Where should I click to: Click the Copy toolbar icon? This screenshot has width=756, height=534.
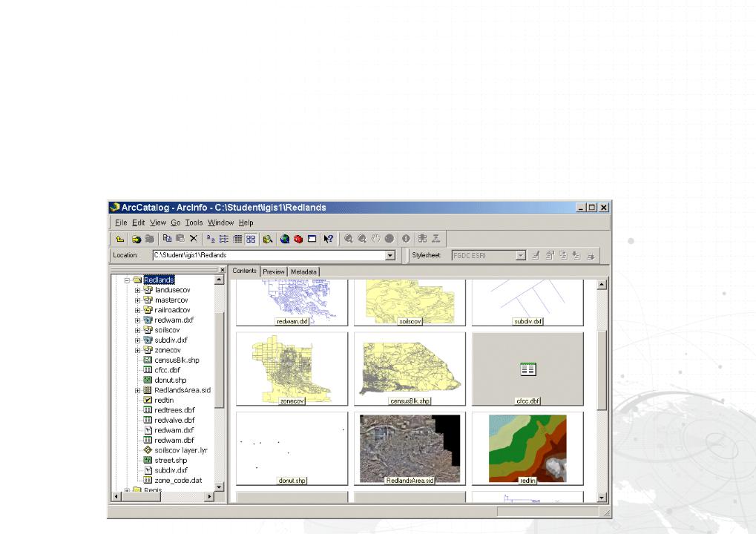coord(167,239)
